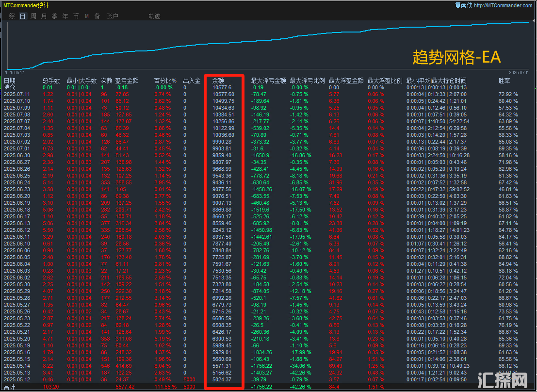Open the 月 monthly tab
Screen dimensions: 537x392
[x=44, y=16]
